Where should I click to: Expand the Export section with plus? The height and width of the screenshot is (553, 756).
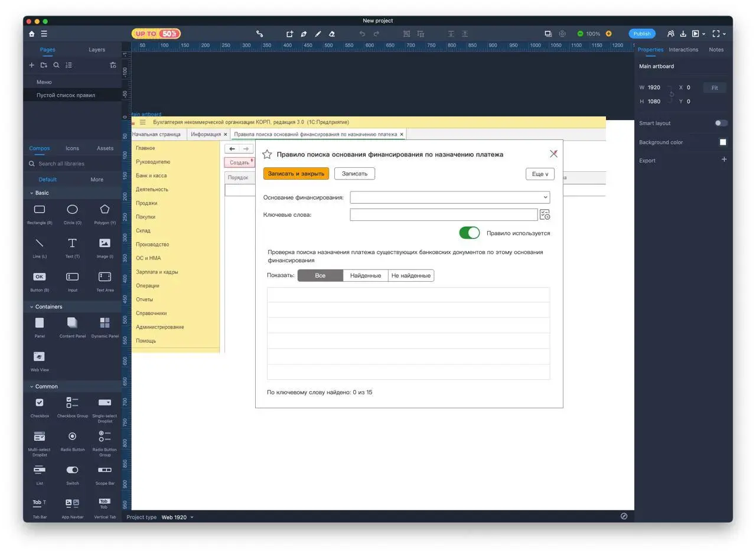(724, 160)
